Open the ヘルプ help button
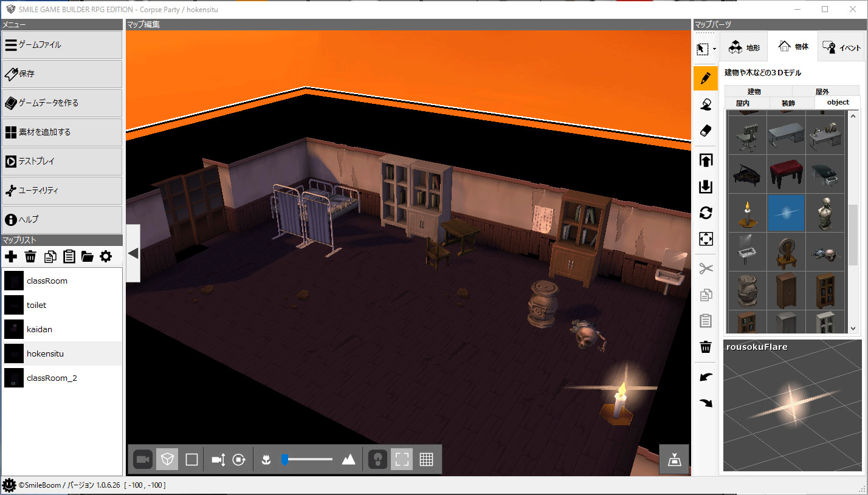 click(x=62, y=220)
